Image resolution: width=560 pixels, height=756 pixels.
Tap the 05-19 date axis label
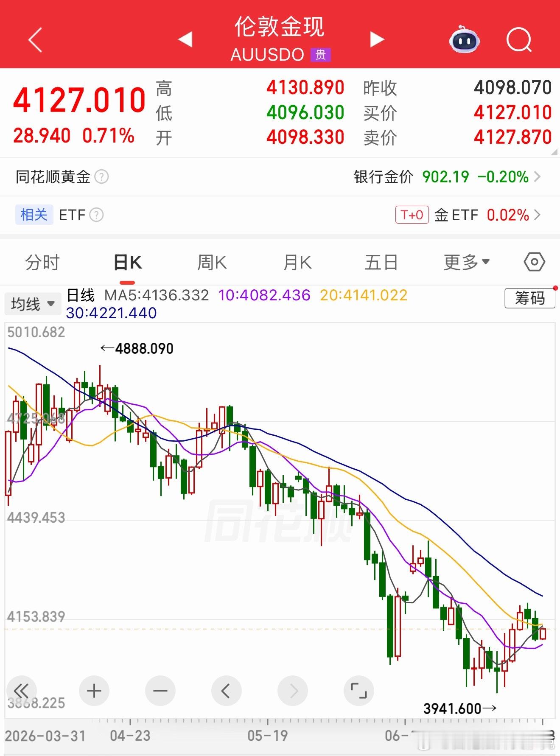268,736
